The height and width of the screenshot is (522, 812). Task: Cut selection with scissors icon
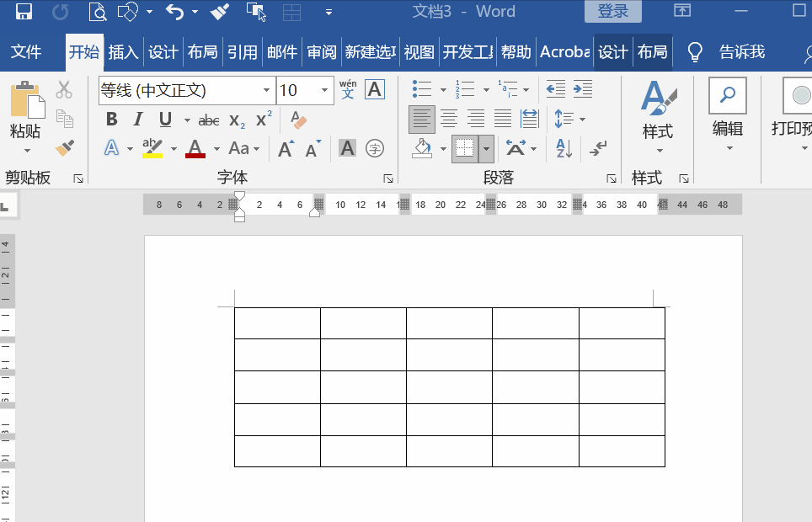click(x=64, y=89)
